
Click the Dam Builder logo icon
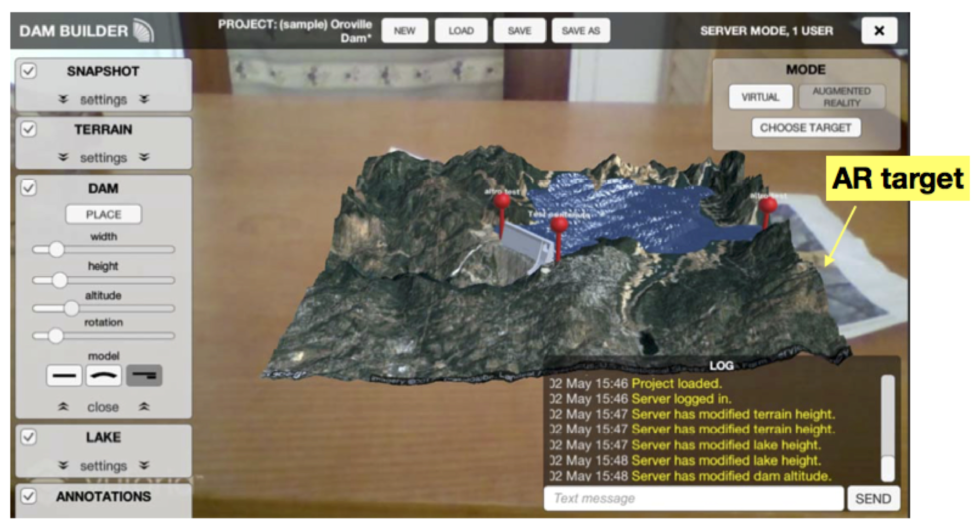[144, 30]
